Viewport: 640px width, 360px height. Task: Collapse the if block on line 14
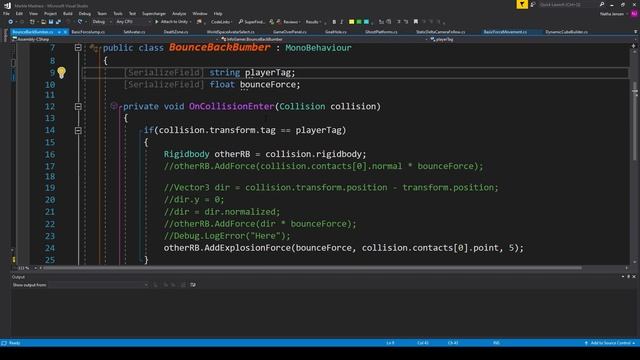[x=78, y=131]
